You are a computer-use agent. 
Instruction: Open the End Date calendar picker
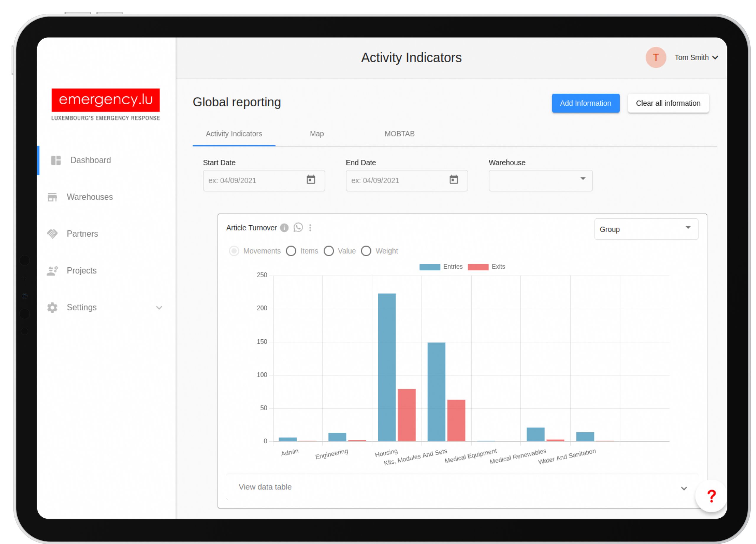[454, 180]
